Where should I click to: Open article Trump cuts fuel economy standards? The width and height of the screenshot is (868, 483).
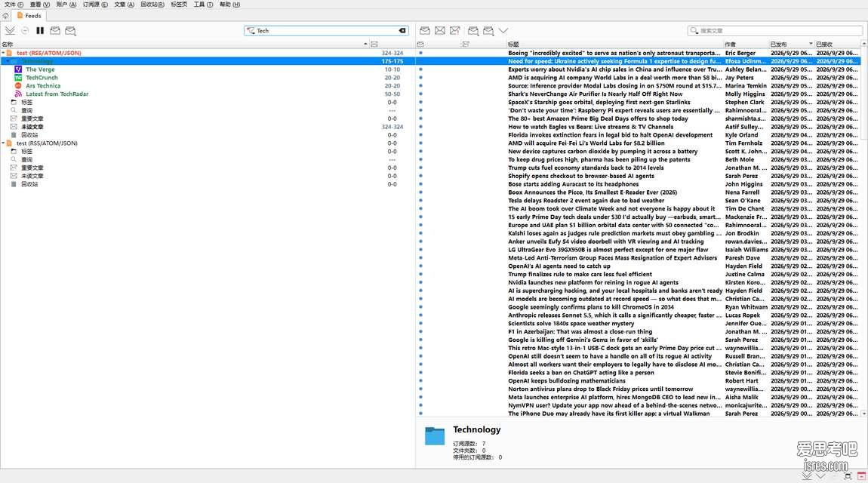click(x=586, y=168)
